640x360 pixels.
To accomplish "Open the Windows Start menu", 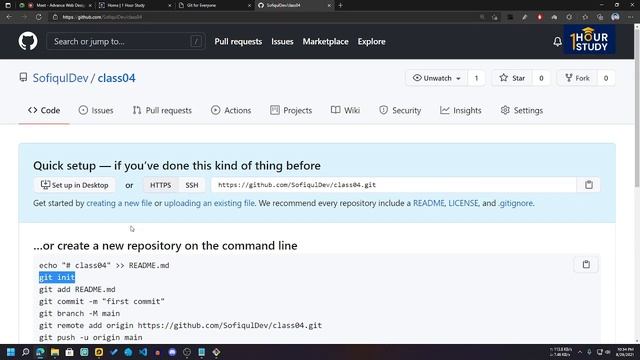I will (11, 352).
